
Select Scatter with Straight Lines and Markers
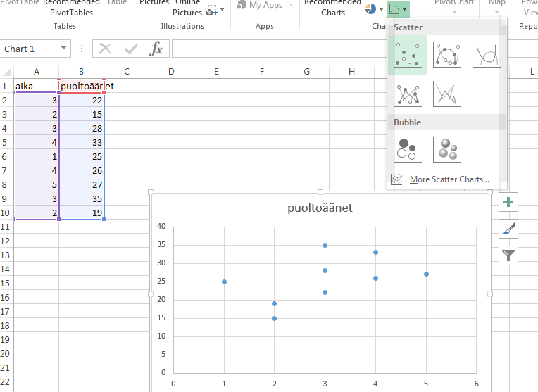tap(407, 93)
